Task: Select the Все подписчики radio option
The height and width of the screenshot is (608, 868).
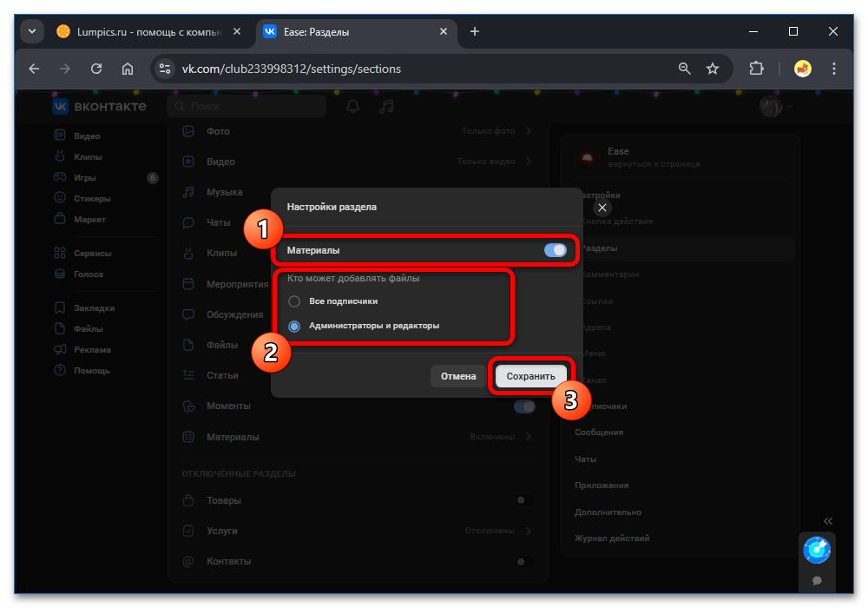Action: pos(294,301)
